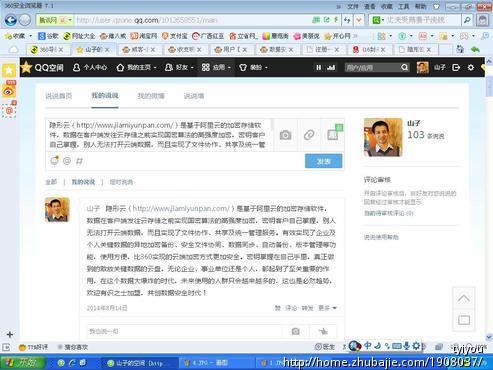This screenshot has width=493, height=370.
Task: Focus the 我也说一句 comment input
Action: (184, 331)
